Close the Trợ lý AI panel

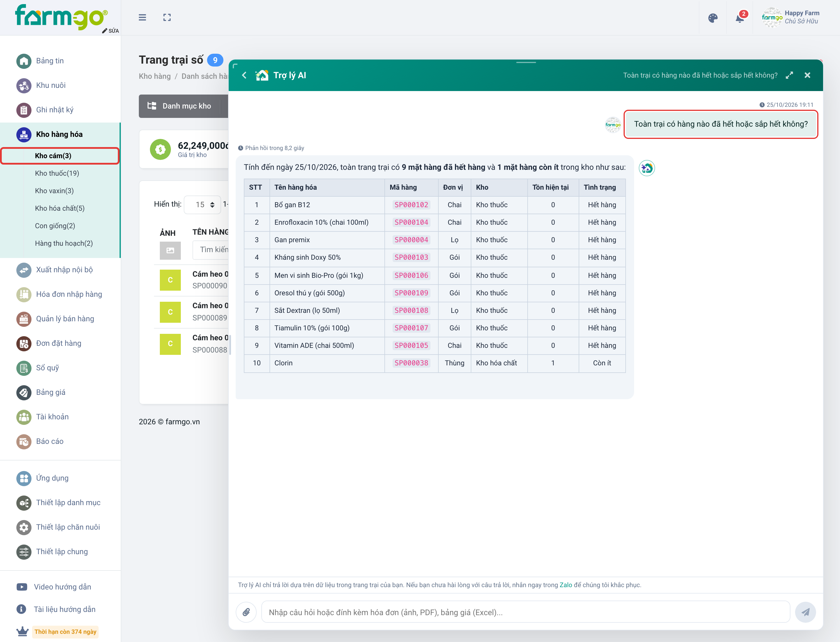[807, 75]
